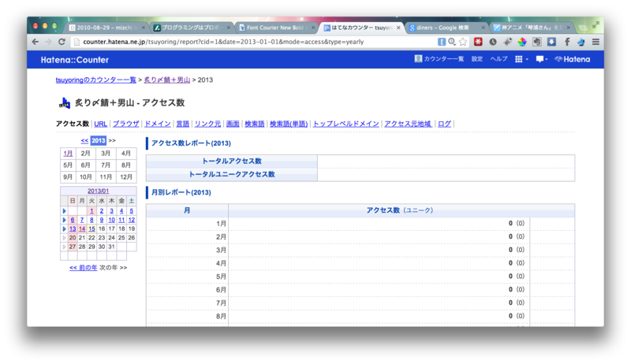This screenshot has width=631, height=364.
Task: Open a new tab with the new tab button
Action: pos(582,28)
